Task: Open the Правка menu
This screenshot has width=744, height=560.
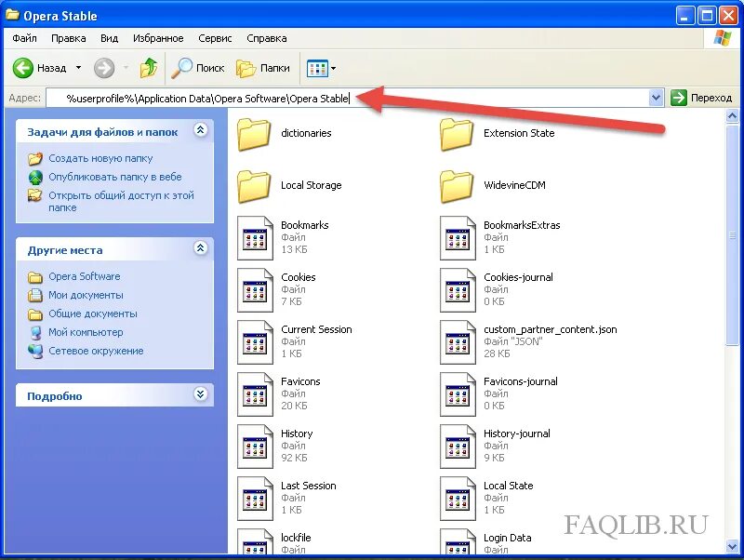Action: [68, 38]
